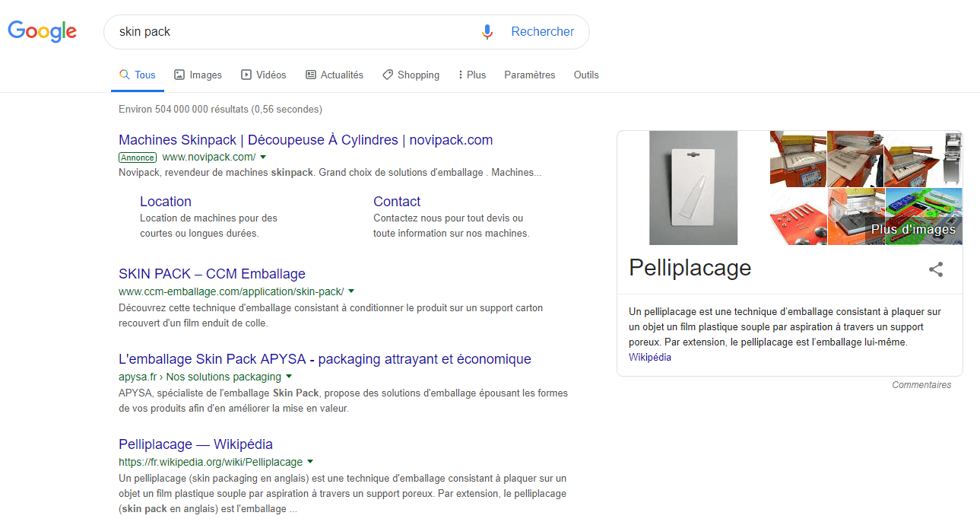The image size is (980, 522).
Task: Click the search box containing skin pack
Action: pos(289,32)
